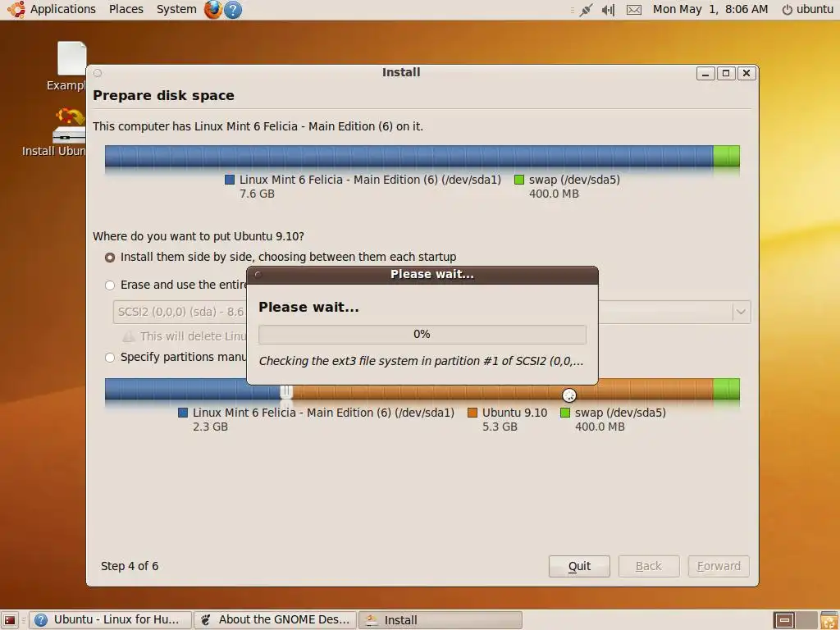Click the orange Ubuntu 9.10 legend swatch
Image resolution: width=840 pixels, height=630 pixels.
(472, 413)
